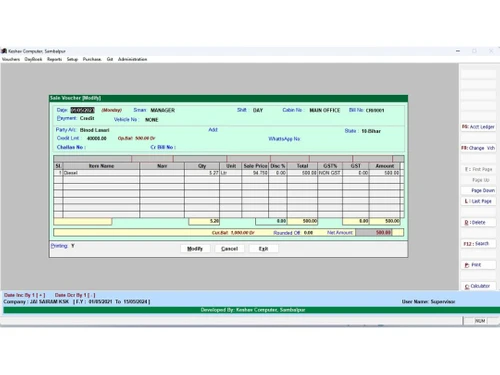
Task: Minimize the application window
Action: pos(458,51)
